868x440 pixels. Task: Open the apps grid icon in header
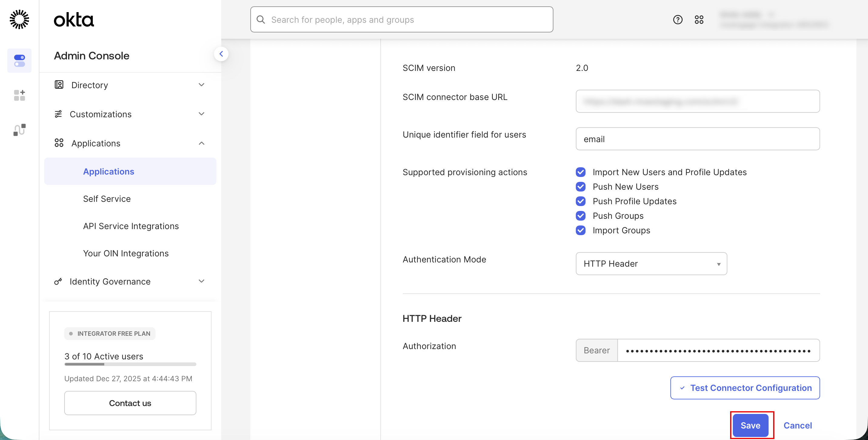pos(699,20)
